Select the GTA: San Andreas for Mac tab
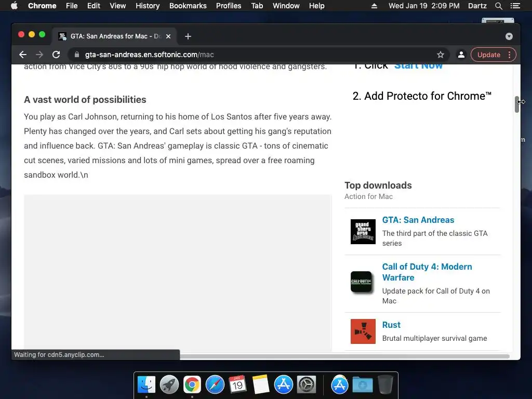 [114, 36]
